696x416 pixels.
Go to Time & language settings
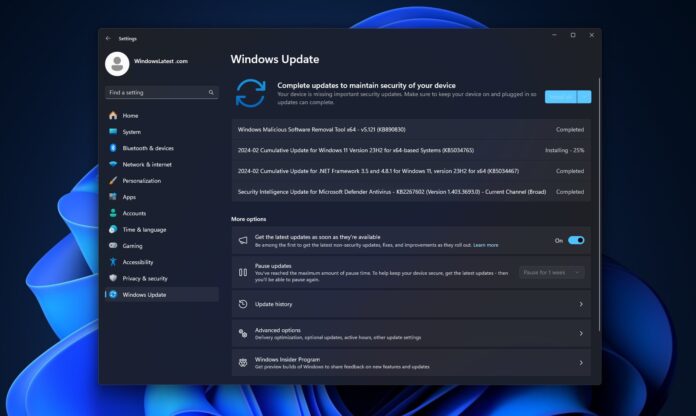(144, 229)
